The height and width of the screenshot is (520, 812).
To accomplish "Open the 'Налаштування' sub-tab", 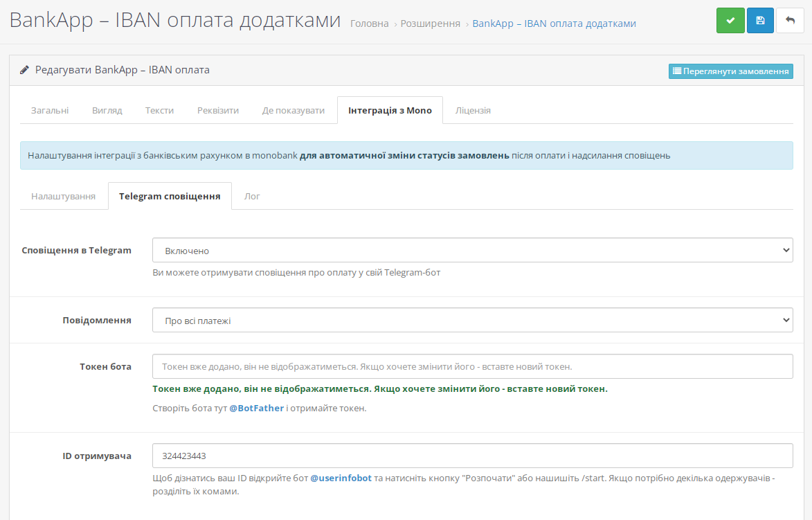I will coord(63,197).
